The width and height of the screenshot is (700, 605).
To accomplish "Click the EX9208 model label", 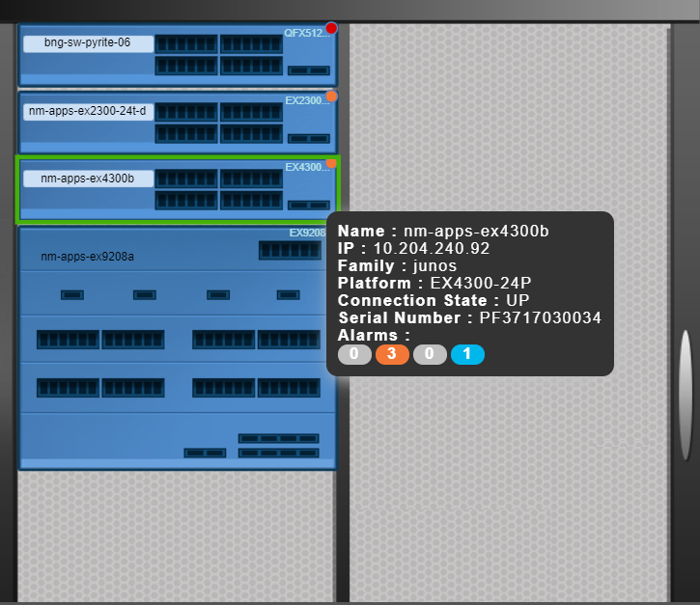I will 307,233.
